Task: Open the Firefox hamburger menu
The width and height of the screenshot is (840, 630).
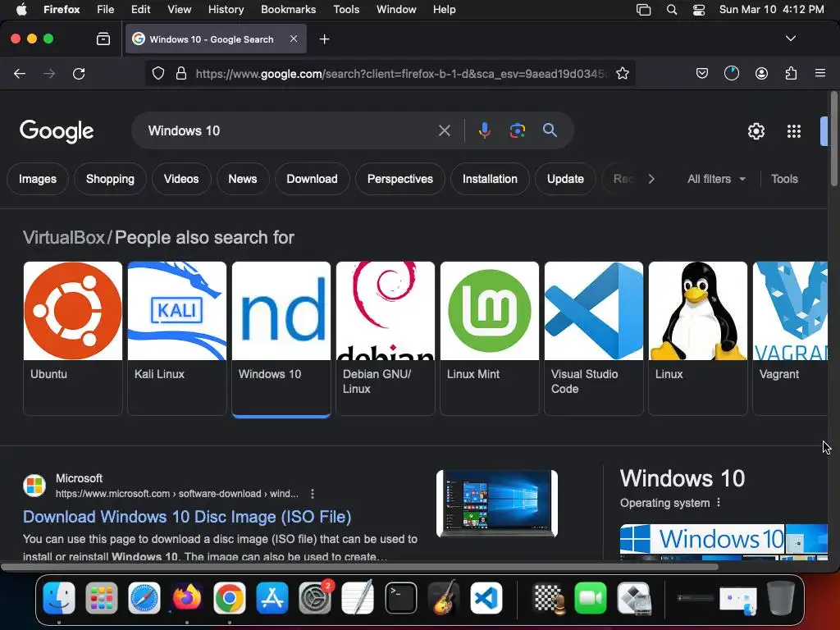Action: click(820, 73)
